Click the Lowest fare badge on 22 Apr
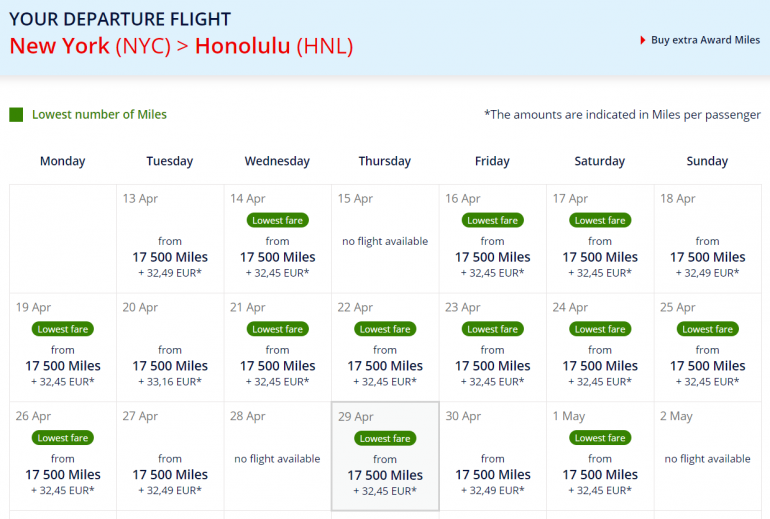This screenshot has height=519, width=770. [385, 329]
